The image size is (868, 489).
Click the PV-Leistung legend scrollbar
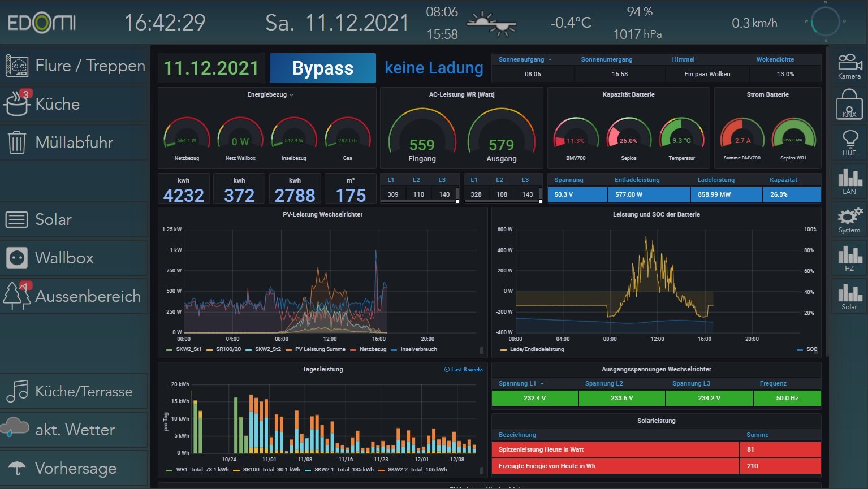coord(482,350)
